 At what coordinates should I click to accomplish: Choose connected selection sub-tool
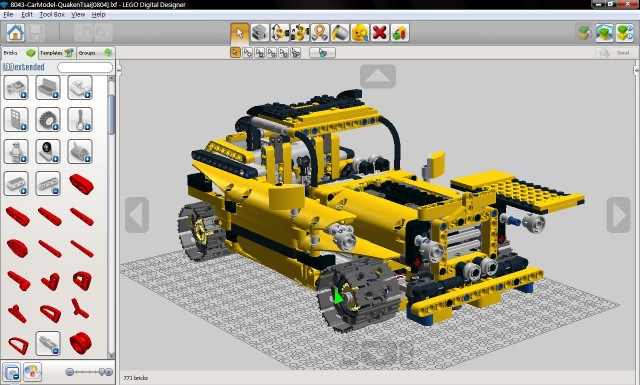pyautogui.click(x=260, y=53)
